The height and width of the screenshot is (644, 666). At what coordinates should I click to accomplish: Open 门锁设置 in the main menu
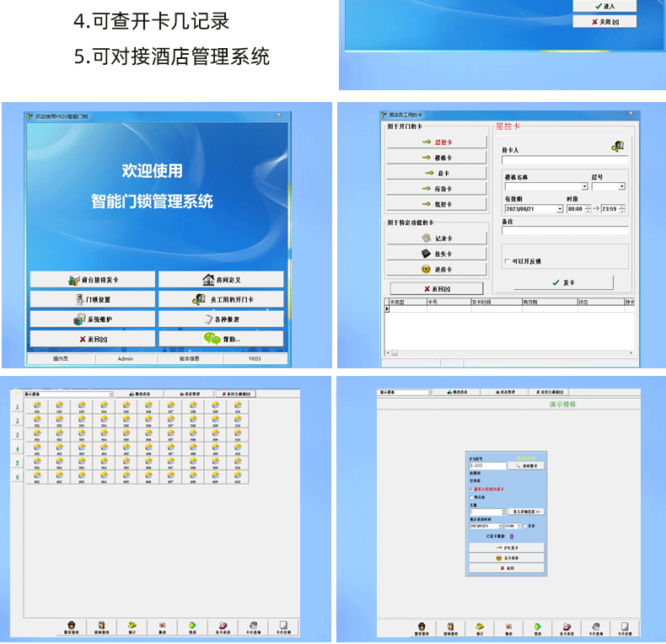(93, 299)
